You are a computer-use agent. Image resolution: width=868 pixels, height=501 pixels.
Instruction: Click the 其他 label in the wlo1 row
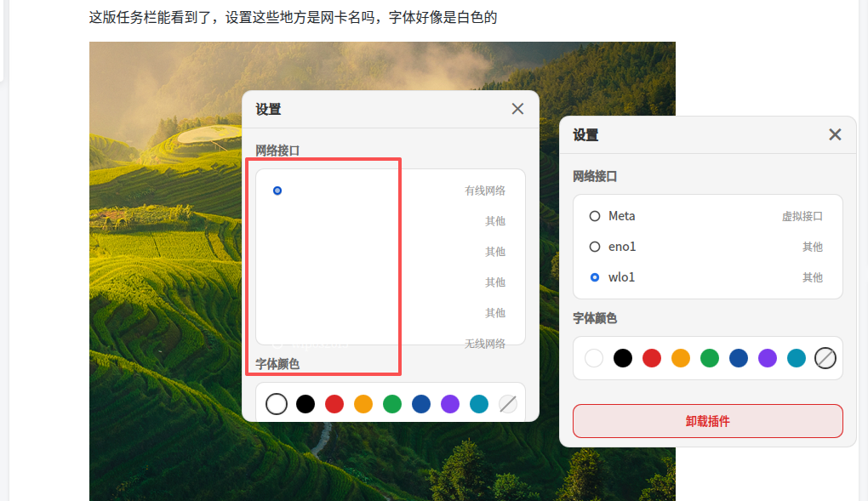813,277
